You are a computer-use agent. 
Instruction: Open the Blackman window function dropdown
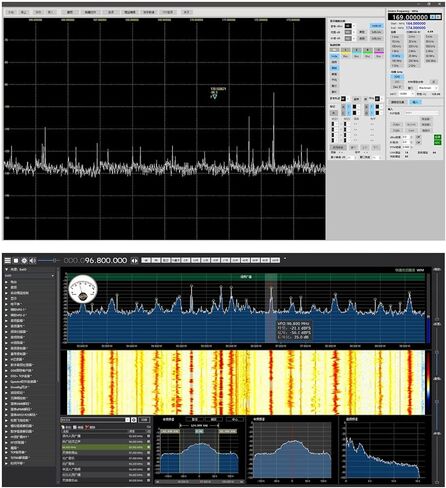(428, 88)
